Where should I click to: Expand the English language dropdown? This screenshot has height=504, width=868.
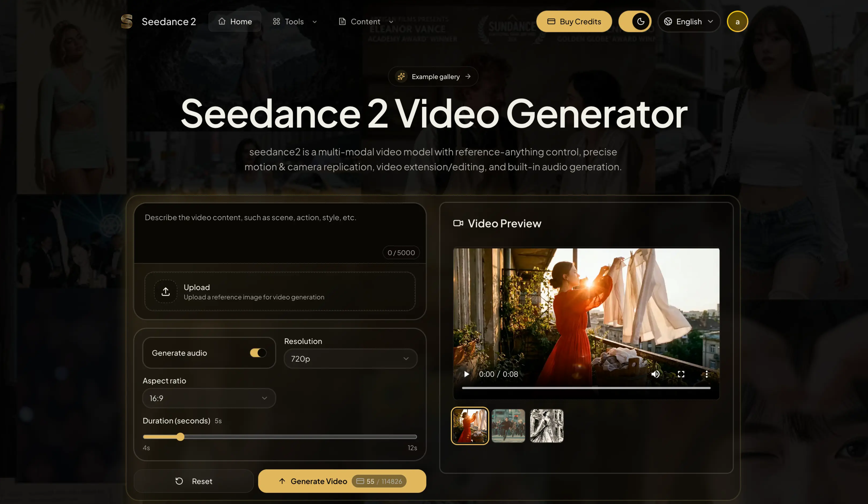point(689,21)
